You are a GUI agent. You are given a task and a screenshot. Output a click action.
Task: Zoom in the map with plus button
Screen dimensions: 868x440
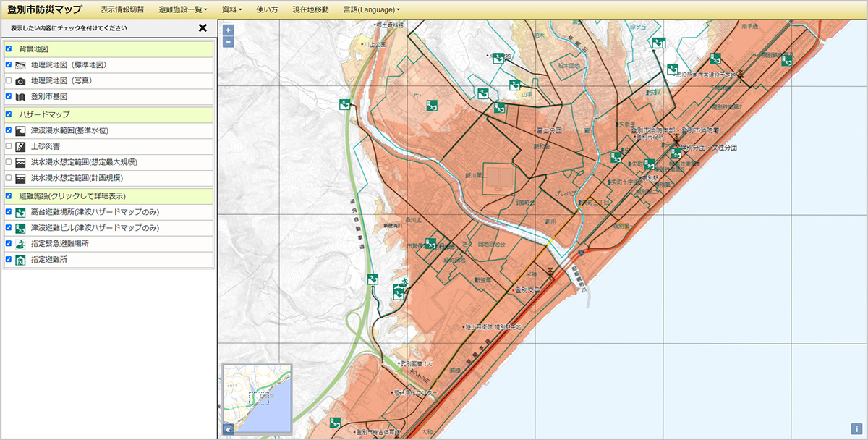(x=229, y=30)
